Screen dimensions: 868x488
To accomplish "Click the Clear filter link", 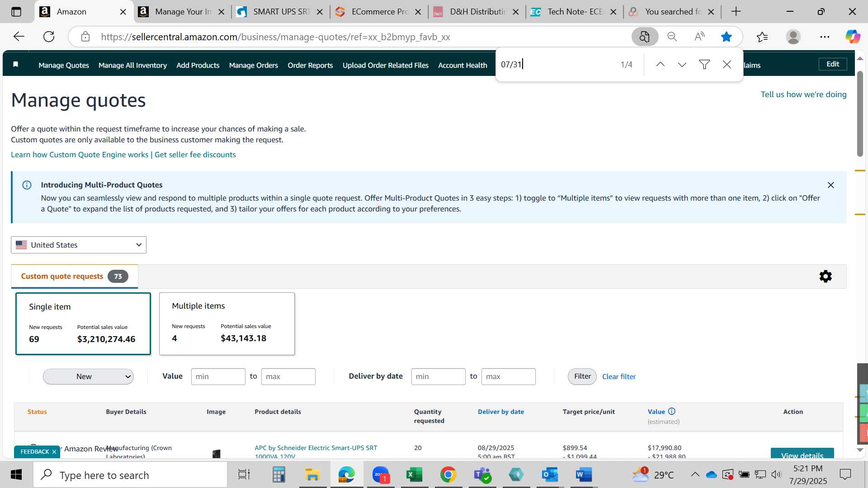I will point(619,376).
